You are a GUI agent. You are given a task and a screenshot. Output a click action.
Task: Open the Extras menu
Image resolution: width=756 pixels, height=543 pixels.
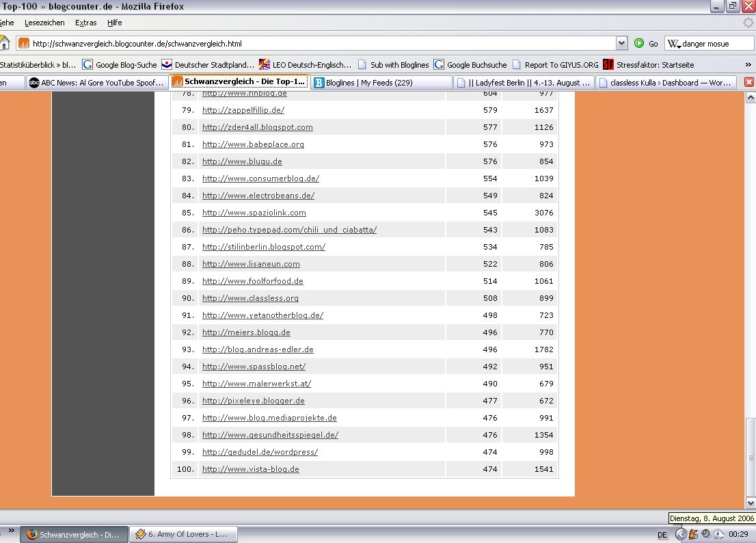(85, 23)
